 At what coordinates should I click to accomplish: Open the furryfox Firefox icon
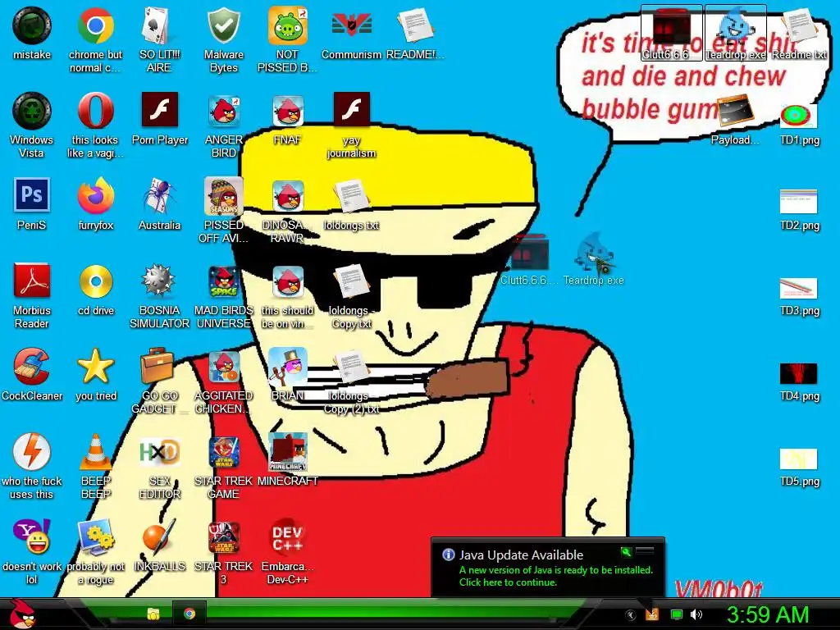pos(95,204)
